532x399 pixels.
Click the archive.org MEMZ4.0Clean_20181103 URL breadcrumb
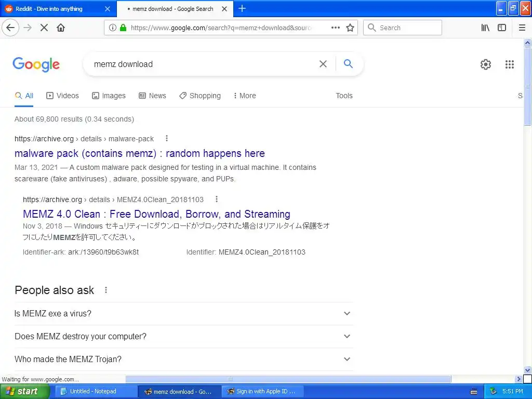click(113, 199)
